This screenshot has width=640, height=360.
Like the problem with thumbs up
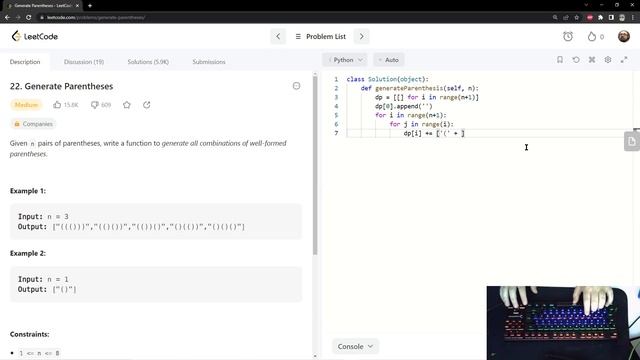(x=57, y=105)
